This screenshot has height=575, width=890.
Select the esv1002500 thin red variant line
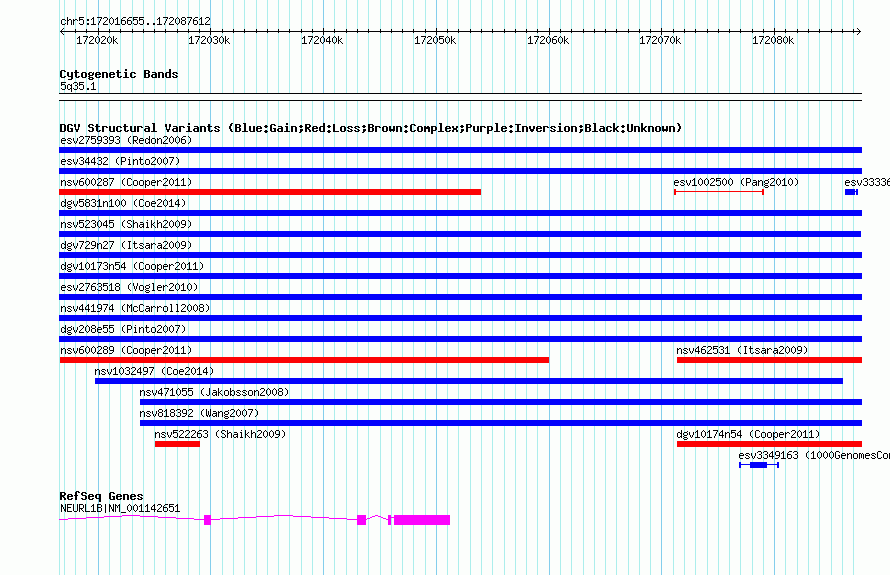pyautogui.click(x=719, y=192)
